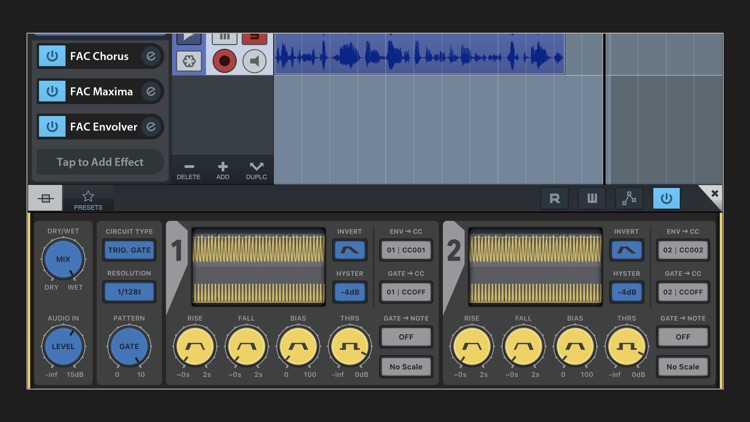Mute the track with speaker icon

(254, 61)
